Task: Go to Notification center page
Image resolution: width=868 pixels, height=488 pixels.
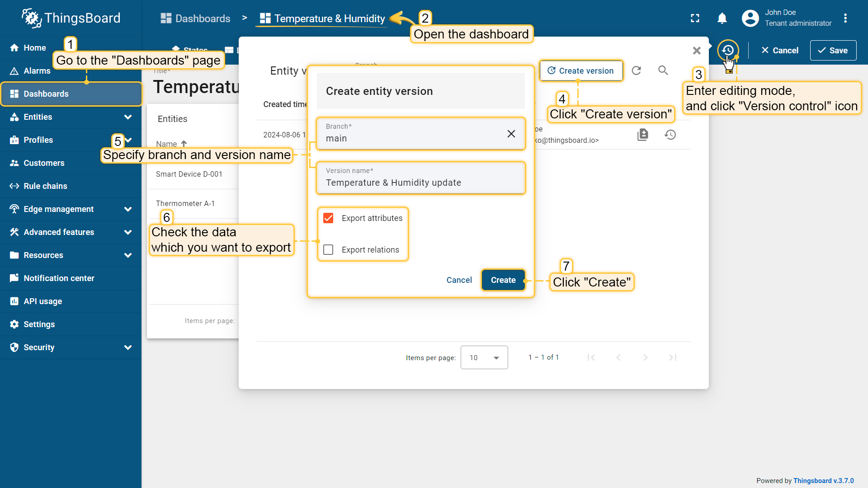Action: pyautogui.click(x=59, y=278)
